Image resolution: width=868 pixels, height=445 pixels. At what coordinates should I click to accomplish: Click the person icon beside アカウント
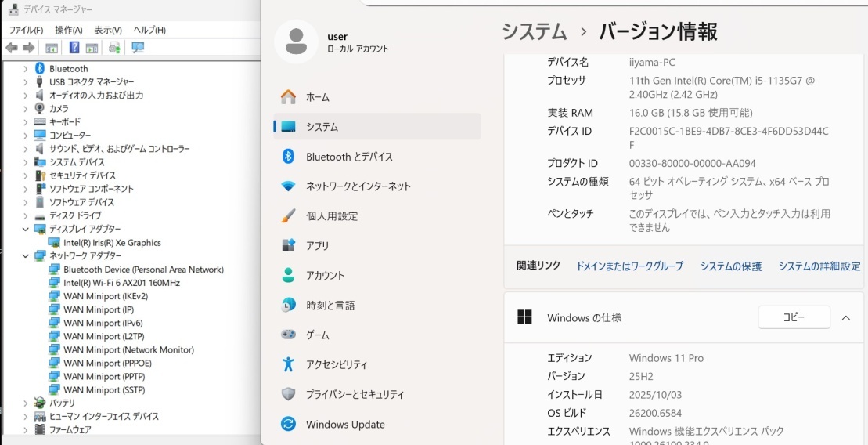(x=288, y=276)
